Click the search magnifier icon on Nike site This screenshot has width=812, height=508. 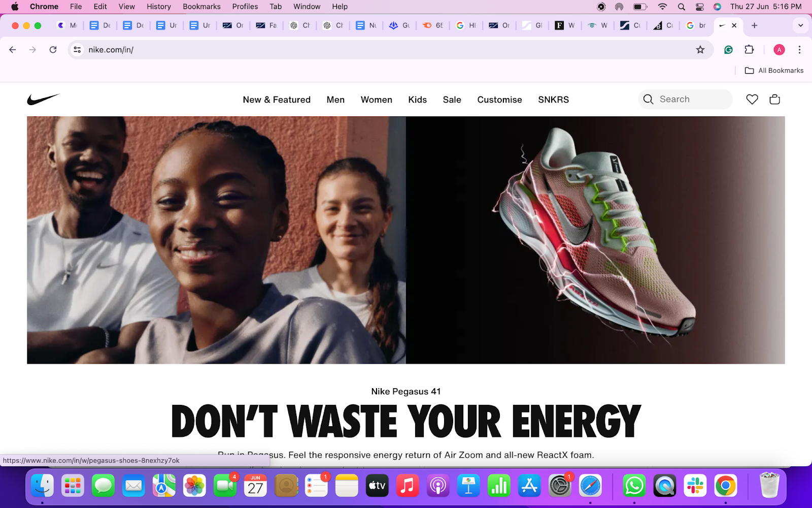pos(648,100)
